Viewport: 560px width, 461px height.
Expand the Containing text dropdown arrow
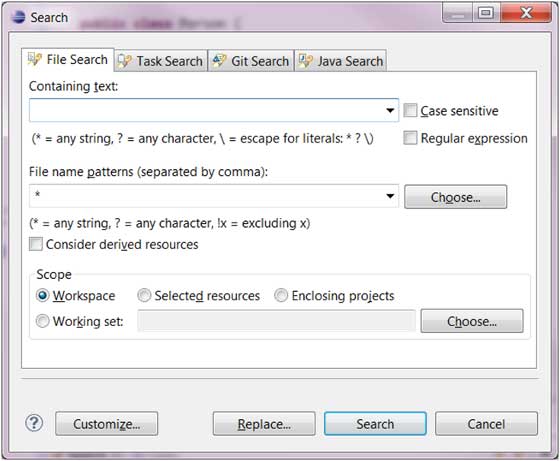click(x=390, y=110)
